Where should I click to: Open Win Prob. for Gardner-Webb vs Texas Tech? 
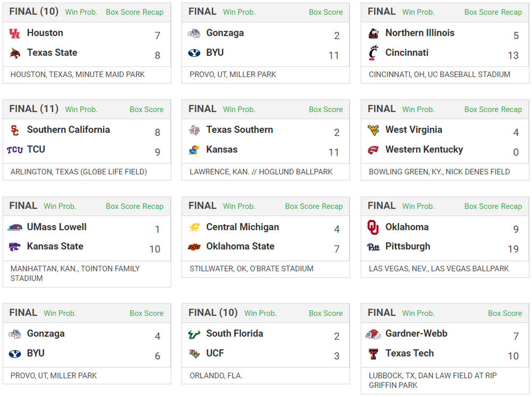click(418, 314)
